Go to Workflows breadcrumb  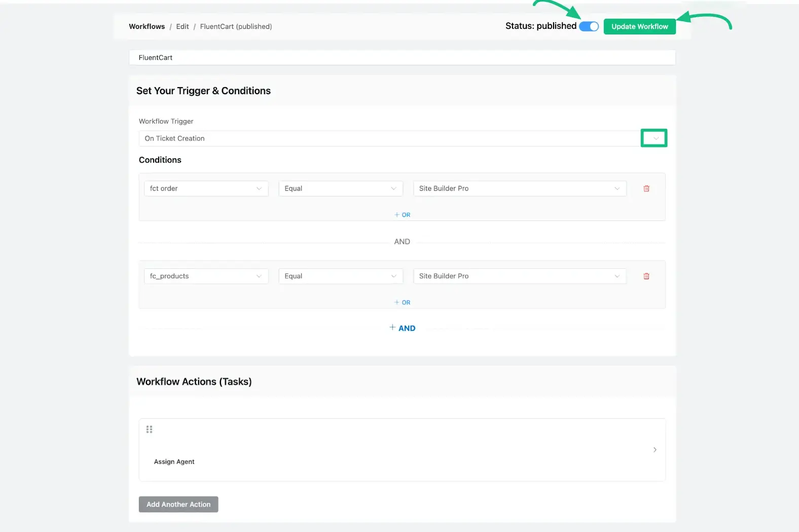coord(147,26)
